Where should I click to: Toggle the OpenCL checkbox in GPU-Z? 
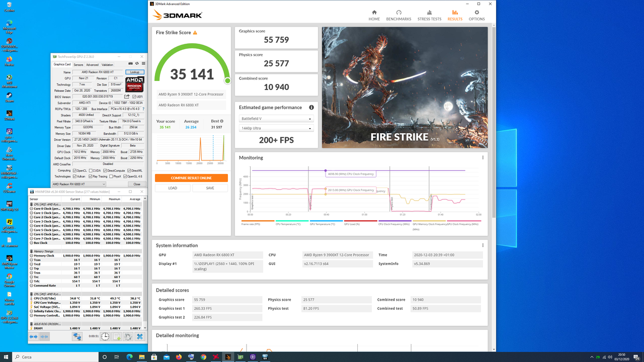tap(75, 170)
